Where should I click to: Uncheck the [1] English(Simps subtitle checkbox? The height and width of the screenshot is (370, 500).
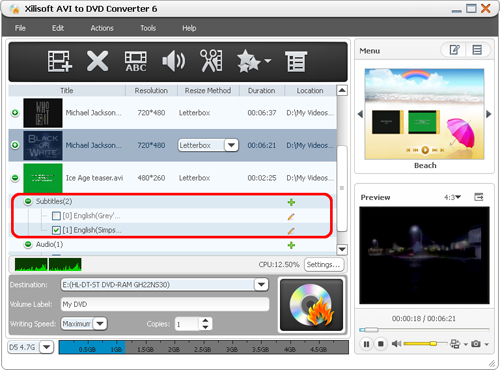pyautogui.click(x=56, y=230)
